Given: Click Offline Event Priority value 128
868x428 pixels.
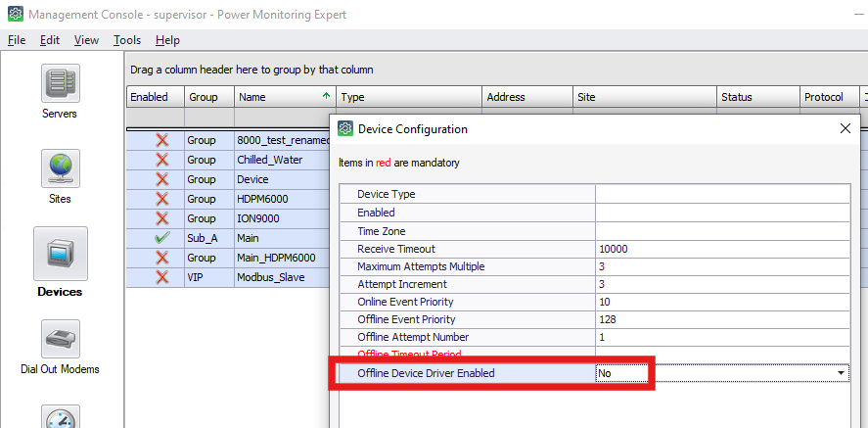Looking at the screenshot, I should point(722,319).
